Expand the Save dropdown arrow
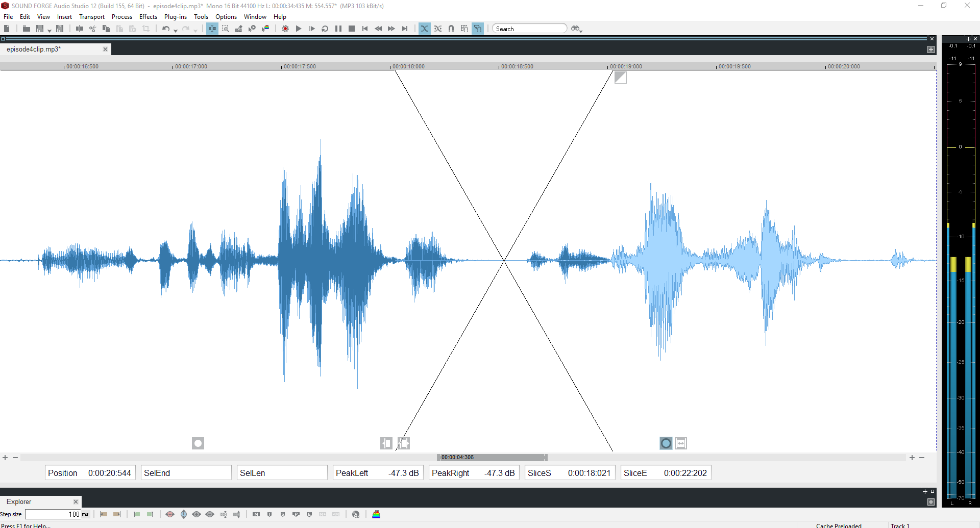This screenshot has width=980, height=528. (50, 31)
